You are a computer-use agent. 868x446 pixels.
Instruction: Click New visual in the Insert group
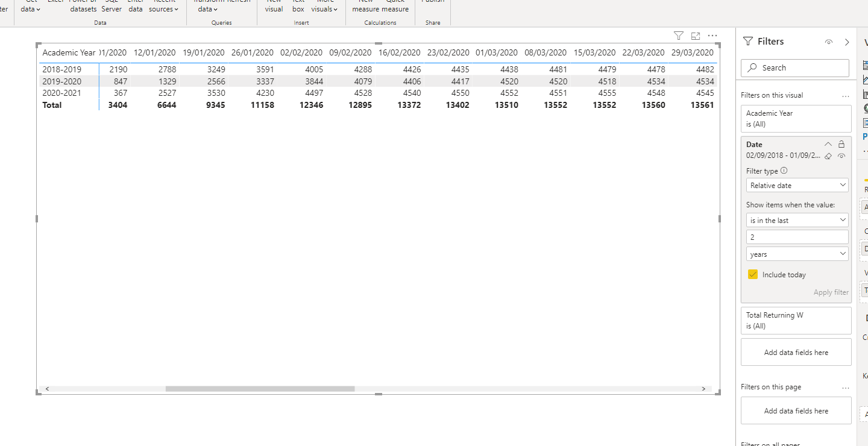(274, 6)
